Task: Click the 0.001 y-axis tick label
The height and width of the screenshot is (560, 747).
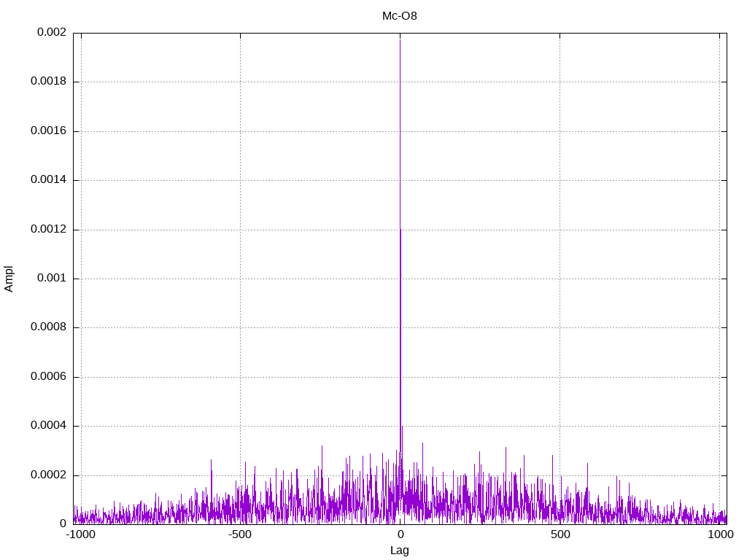Action: [51, 279]
